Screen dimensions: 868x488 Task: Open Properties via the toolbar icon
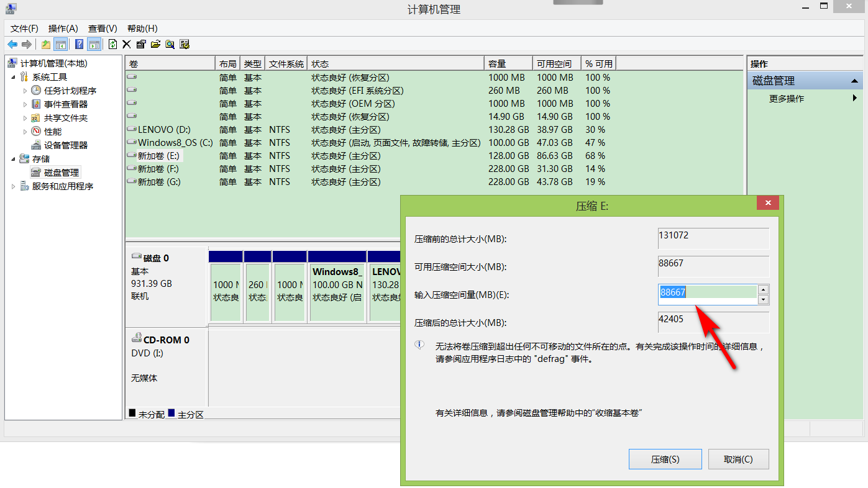(x=141, y=44)
